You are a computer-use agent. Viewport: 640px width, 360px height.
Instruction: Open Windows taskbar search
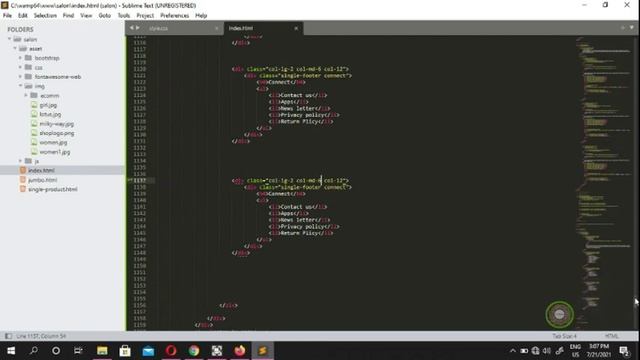coord(34,351)
